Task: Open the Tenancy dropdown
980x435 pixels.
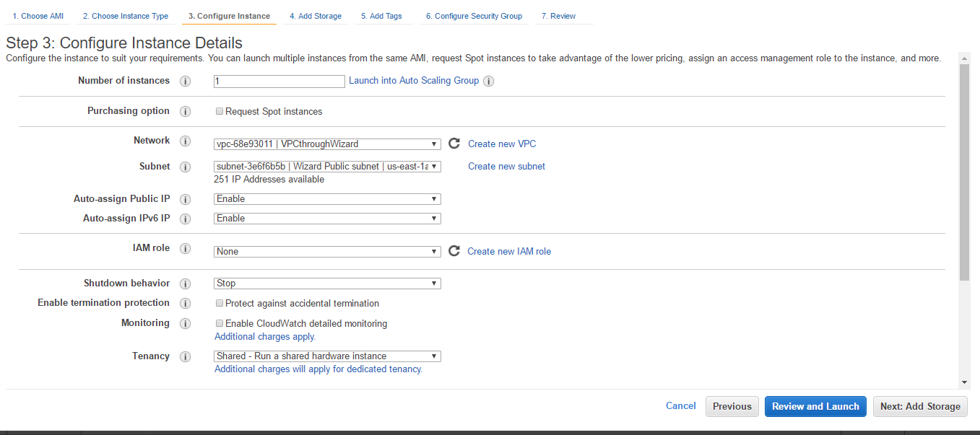Action: 327,356
